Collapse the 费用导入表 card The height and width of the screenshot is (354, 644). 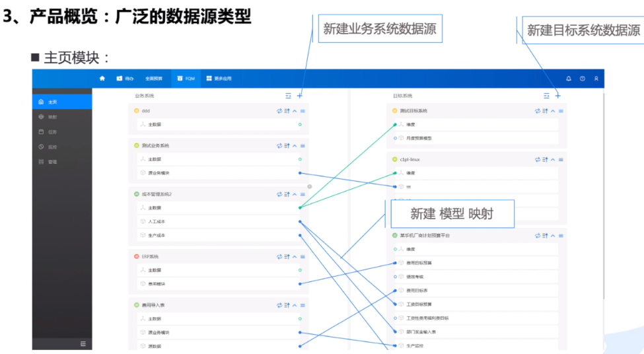click(x=295, y=305)
